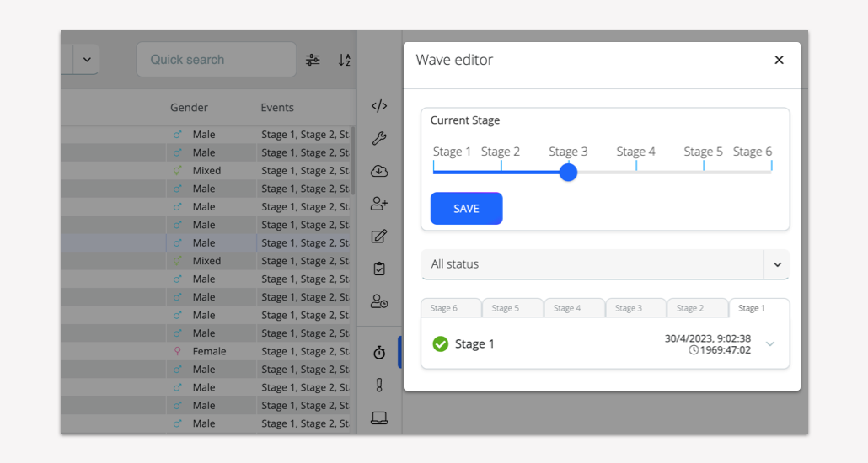Click the clipboard checklist icon
The height and width of the screenshot is (463, 868).
(x=379, y=269)
